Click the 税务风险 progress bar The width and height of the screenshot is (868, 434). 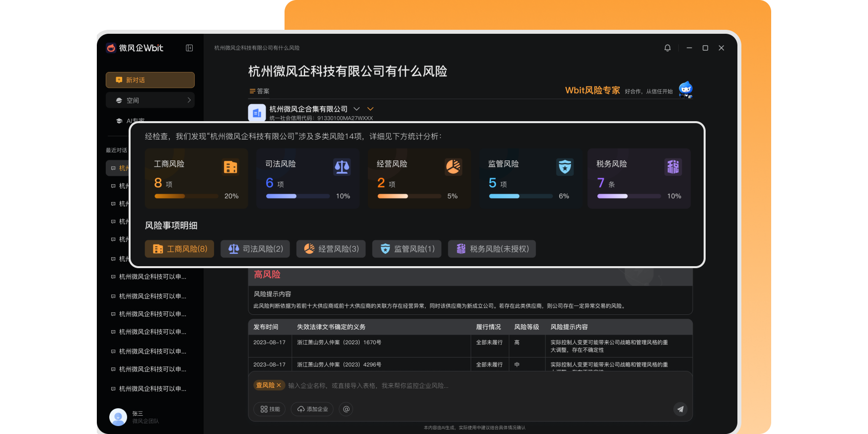click(x=629, y=196)
